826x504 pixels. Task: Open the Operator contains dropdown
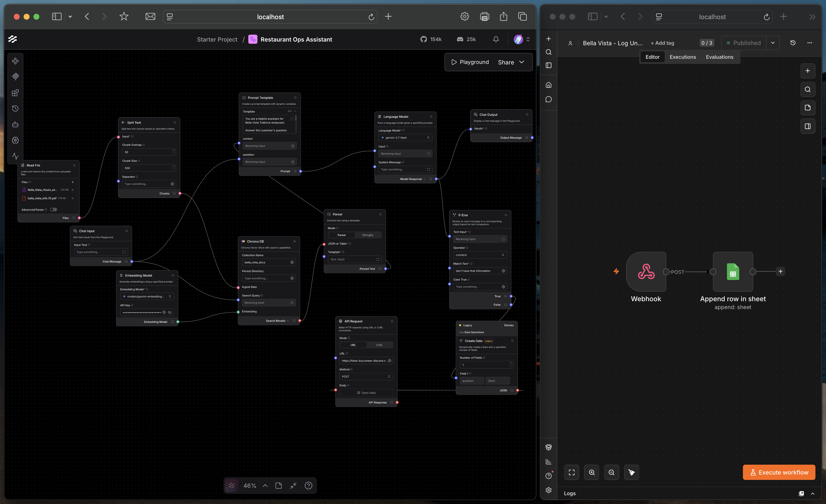[480, 255]
